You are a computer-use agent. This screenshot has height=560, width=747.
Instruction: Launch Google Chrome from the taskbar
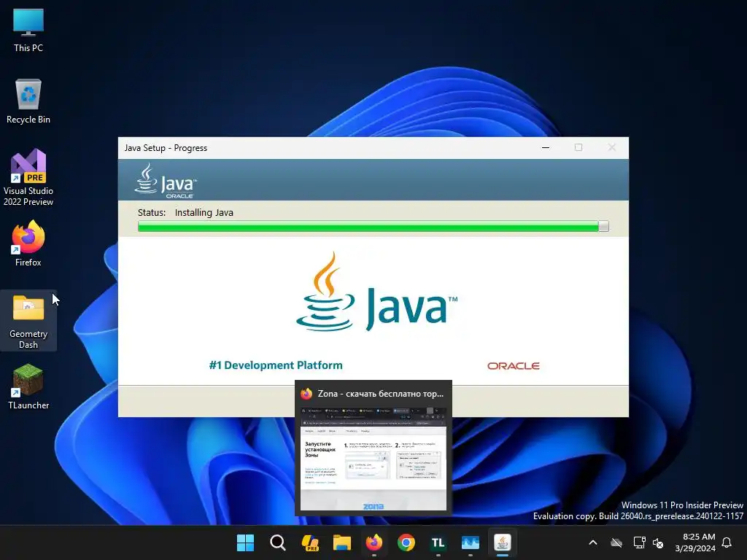point(406,542)
